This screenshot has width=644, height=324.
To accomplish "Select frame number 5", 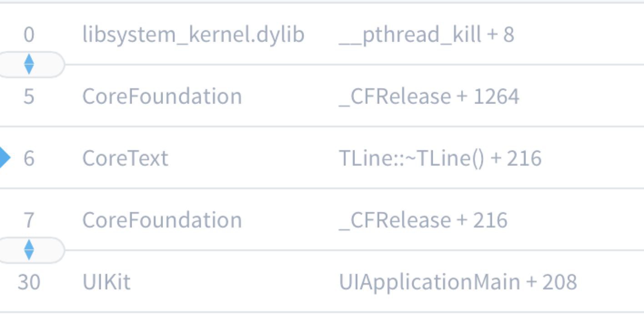I will 29,97.
